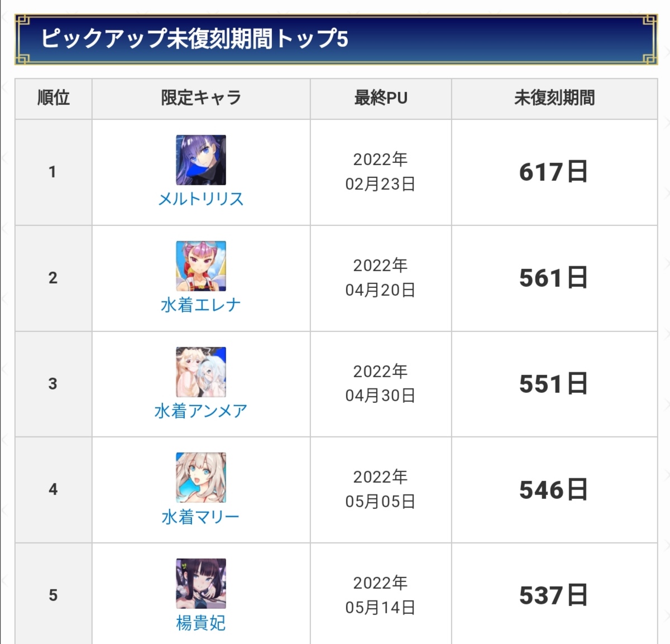670x644 pixels.
Task: Click the 楊貴妃 character portrait icon
Action: tap(201, 583)
